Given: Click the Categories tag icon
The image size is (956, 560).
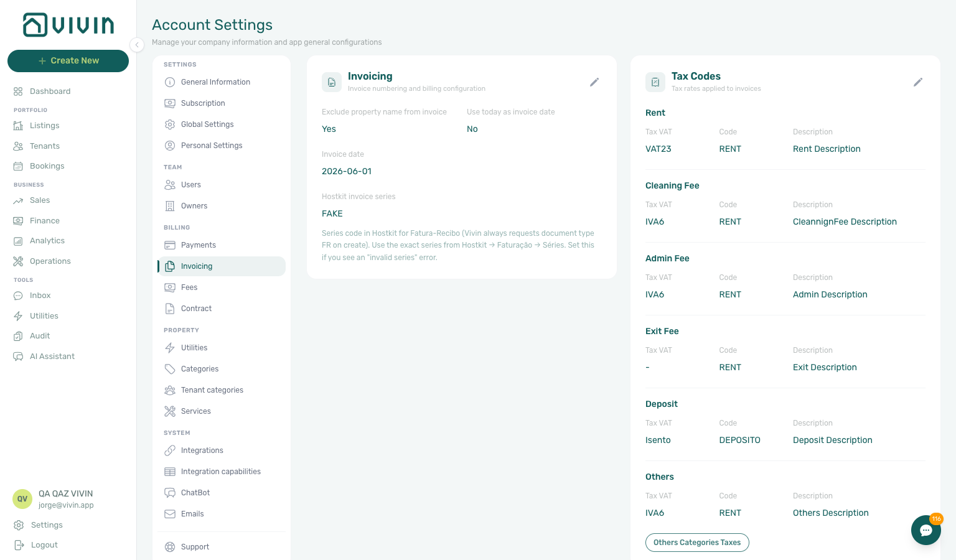Looking at the screenshot, I should coord(170,369).
